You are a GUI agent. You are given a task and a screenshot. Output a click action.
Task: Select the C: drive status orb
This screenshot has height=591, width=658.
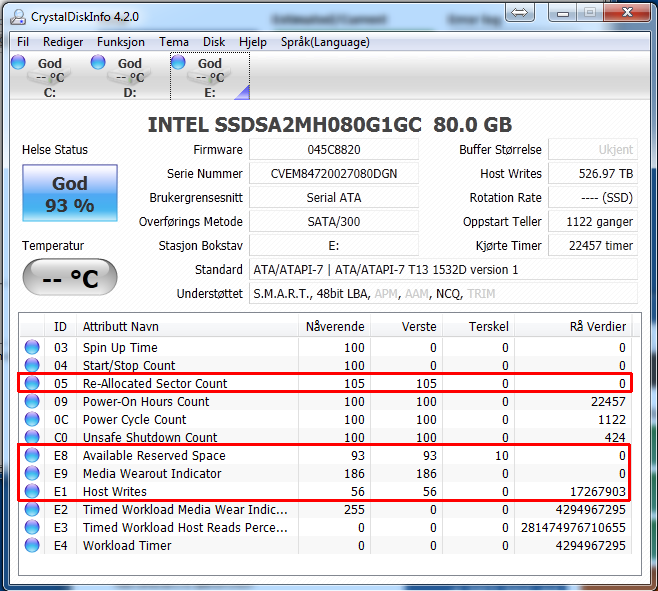tap(19, 63)
